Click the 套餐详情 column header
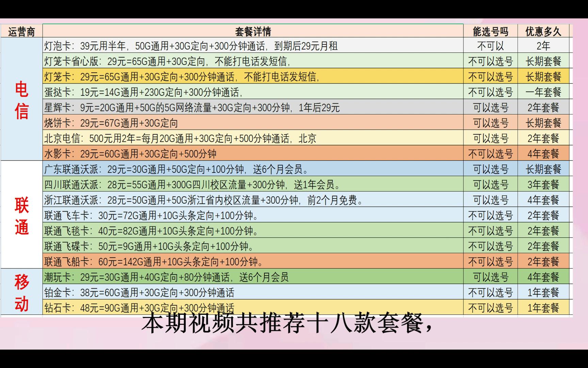This screenshot has width=588, height=368. pos(253,31)
